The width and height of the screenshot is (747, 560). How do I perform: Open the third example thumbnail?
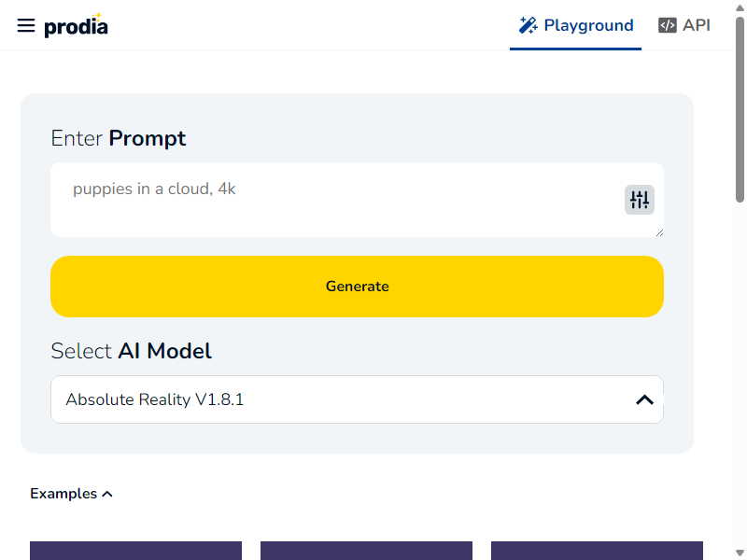pos(597,551)
